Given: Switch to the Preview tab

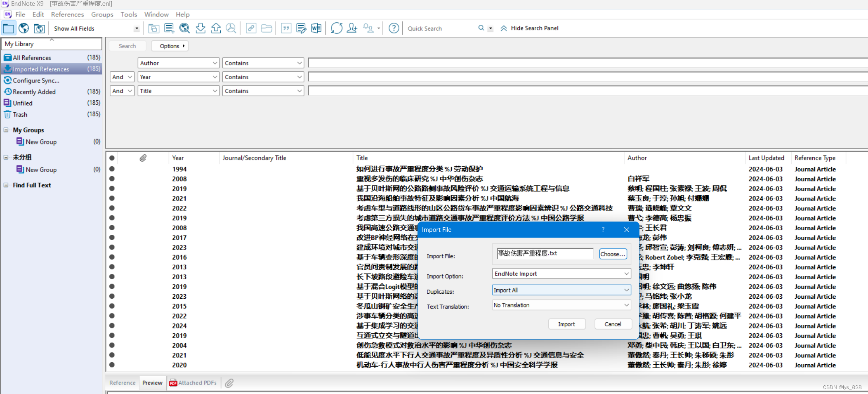Looking at the screenshot, I should point(153,383).
